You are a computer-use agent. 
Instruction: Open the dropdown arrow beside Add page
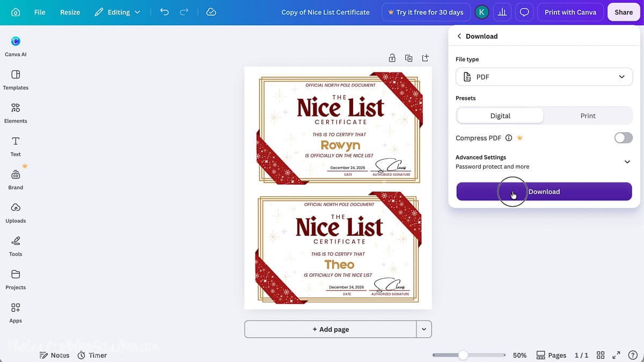click(424, 329)
